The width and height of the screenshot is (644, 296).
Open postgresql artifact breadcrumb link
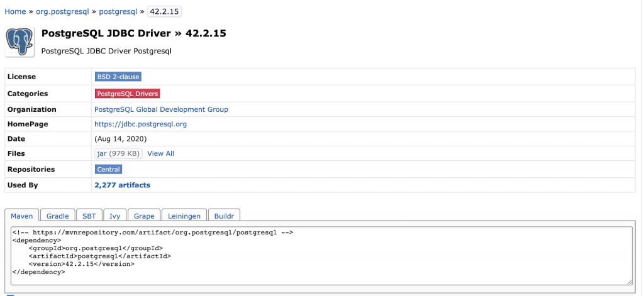[118, 11]
